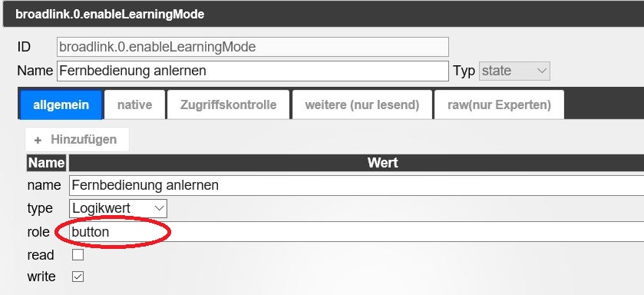The width and height of the screenshot is (644, 295).
Task: Select the weitere (nur lesend) tab
Action: coord(362,104)
